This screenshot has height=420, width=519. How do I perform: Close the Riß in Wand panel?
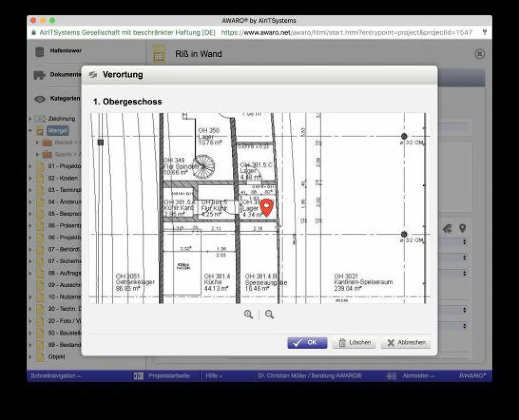[x=479, y=54]
